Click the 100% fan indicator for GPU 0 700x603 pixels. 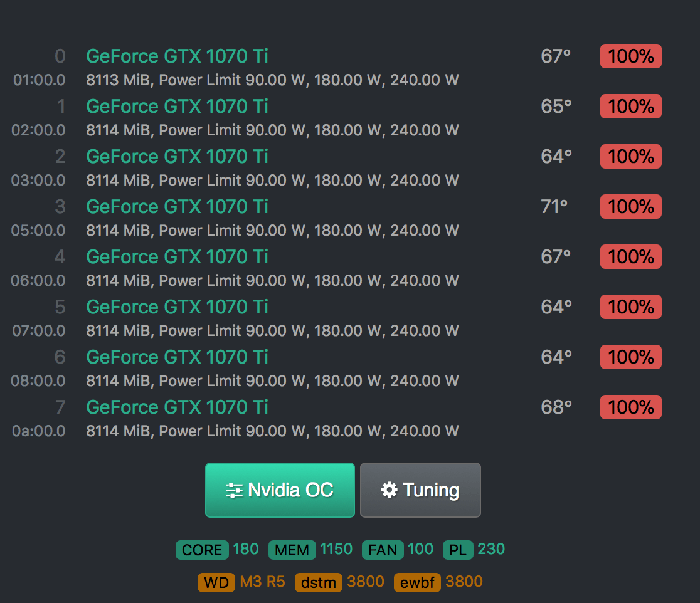630,56
